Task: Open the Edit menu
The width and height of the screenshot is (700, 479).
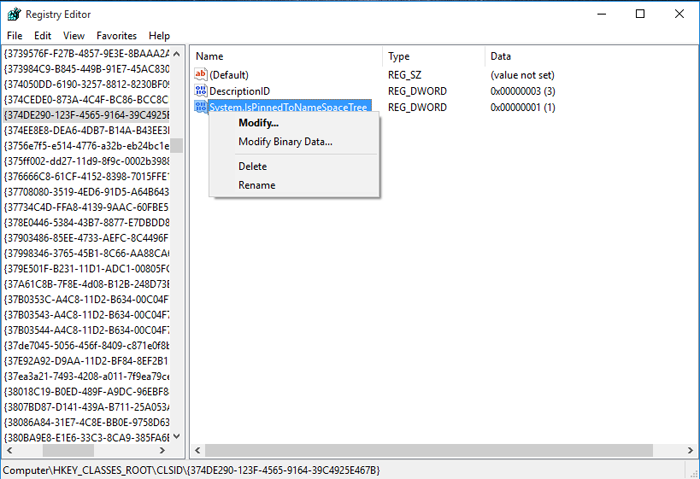Action: point(43,36)
